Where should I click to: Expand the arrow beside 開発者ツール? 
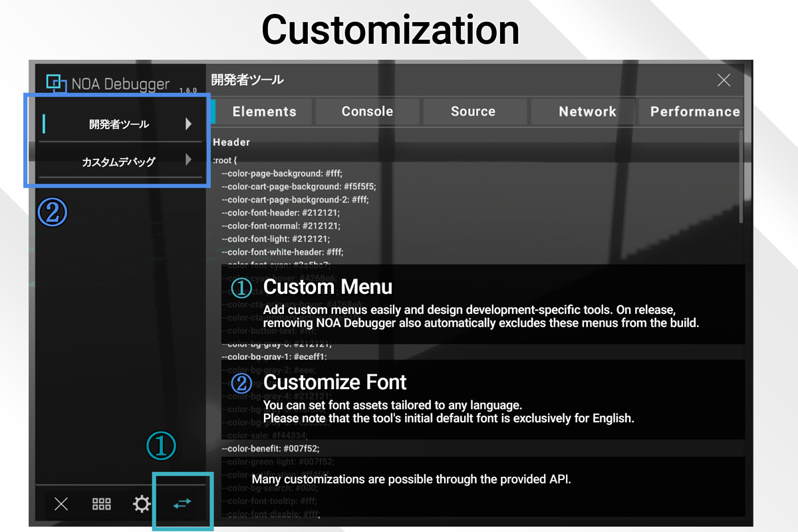[188, 124]
